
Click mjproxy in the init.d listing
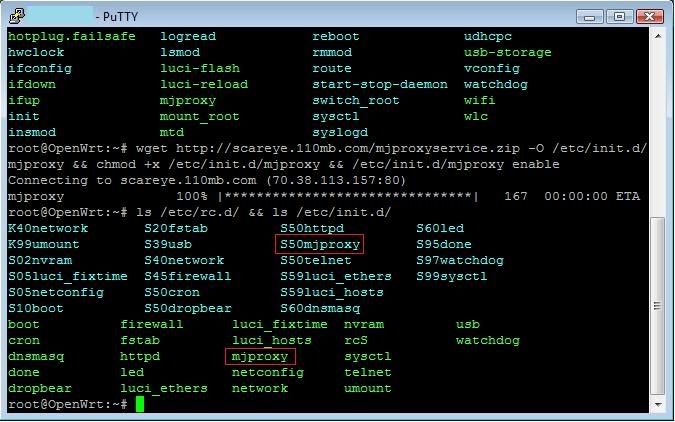260,357
